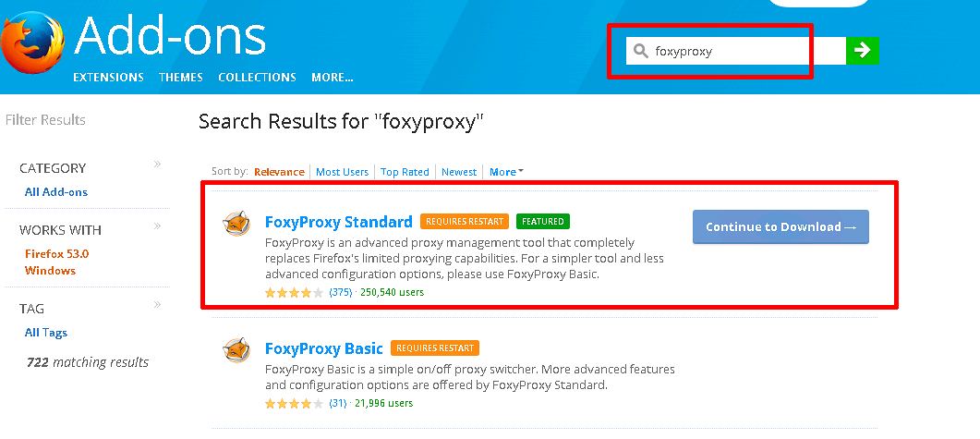This screenshot has width=980, height=439.
Task: Collapse the TAG filter chevron
Action: [x=158, y=305]
